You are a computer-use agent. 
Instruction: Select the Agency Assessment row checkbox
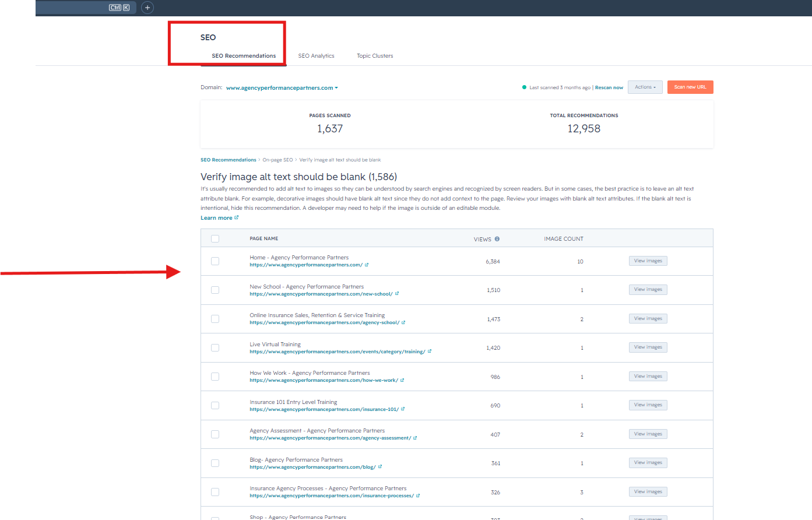click(215, 434)
